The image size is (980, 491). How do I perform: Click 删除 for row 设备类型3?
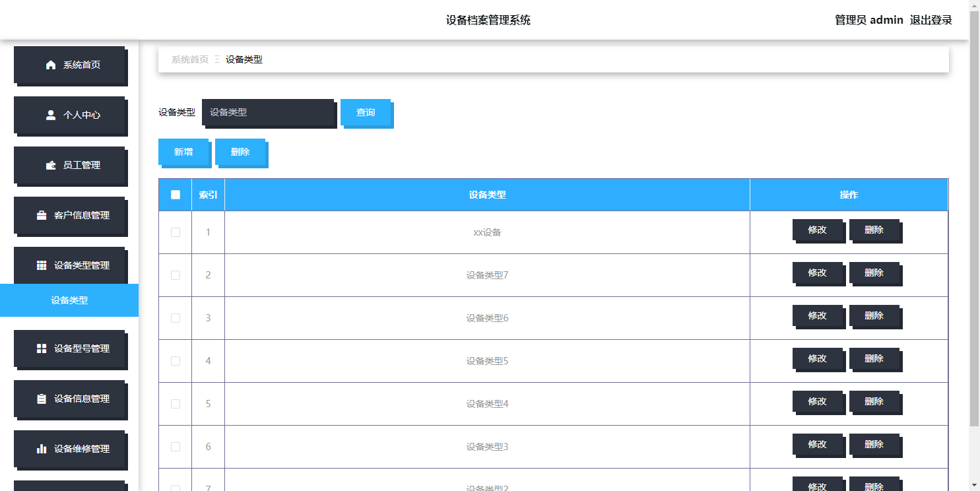point(874,445)
